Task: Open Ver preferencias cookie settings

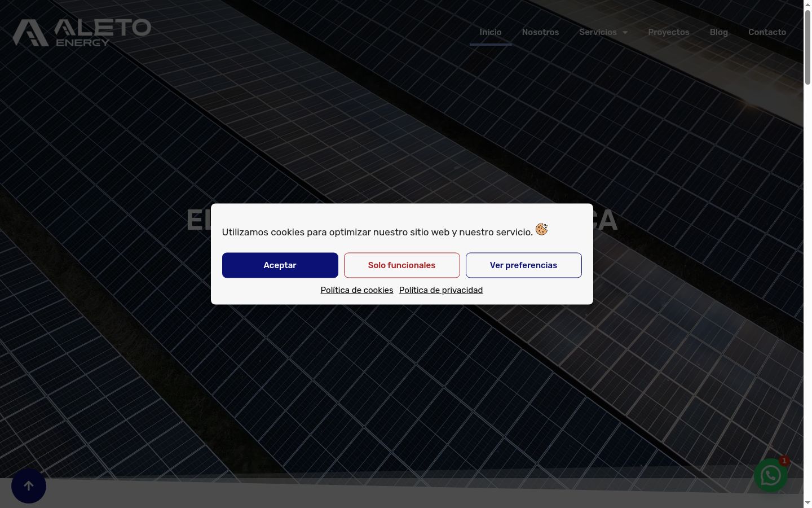Action: point(524,265)
